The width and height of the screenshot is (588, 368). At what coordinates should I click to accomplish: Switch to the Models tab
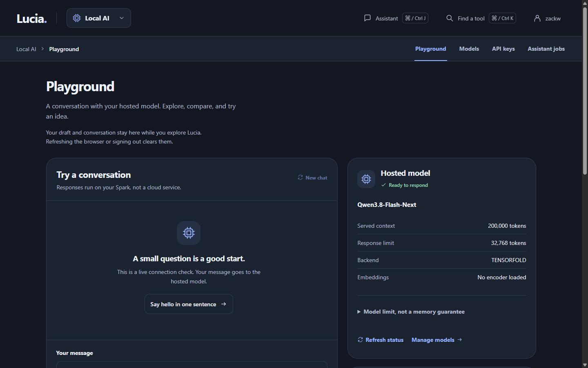point(469,49)
